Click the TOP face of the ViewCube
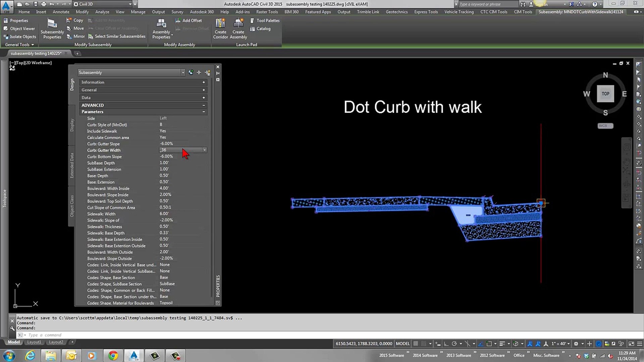644x362 pixels. 605,94
